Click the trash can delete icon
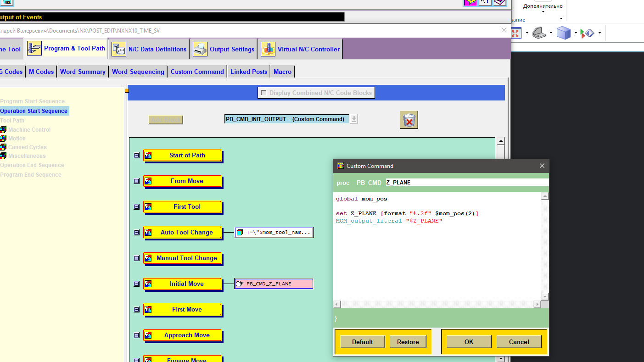Screen dimensions: 644x362 (409, 120)
